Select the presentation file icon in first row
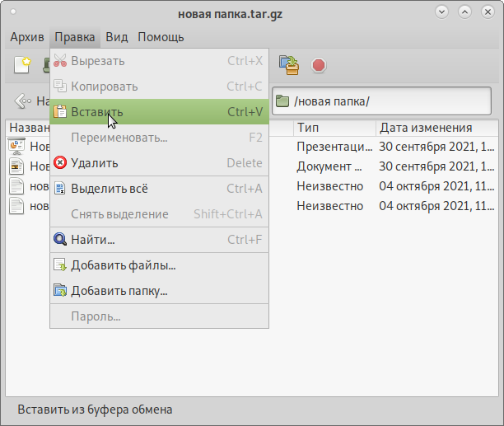The width and height of the screenshot is (504, 426). point(16,147)
